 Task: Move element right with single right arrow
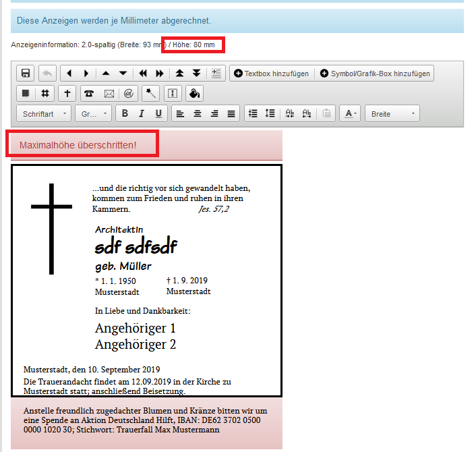tap(86, 74)
